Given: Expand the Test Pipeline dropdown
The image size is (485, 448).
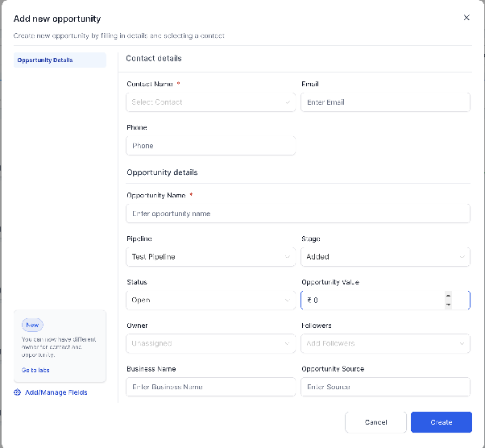Looking at the screenshot, I should (x=210, y=257).
